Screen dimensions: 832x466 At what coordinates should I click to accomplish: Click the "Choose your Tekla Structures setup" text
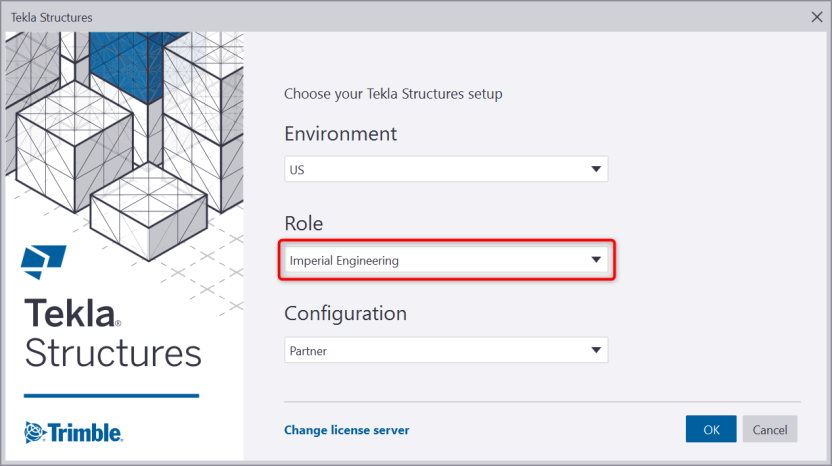point(393,94)
